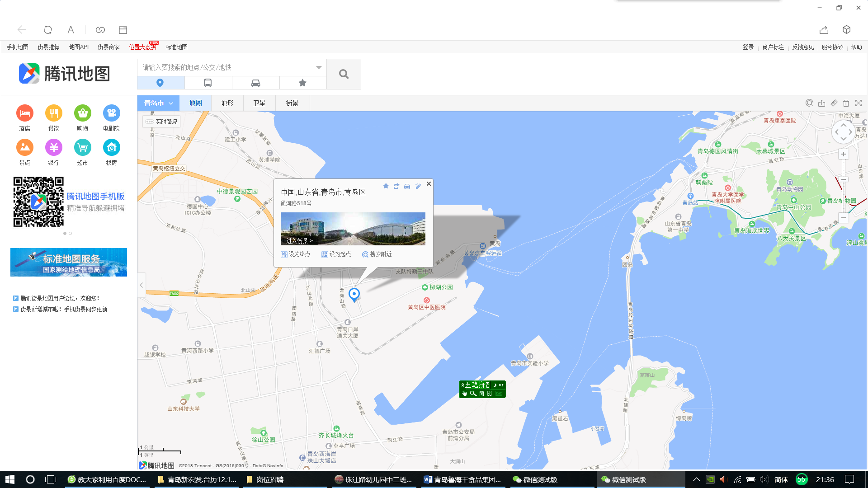Open search box history dropdown arrow
868x488 pixels.
[x=319, y=67]
